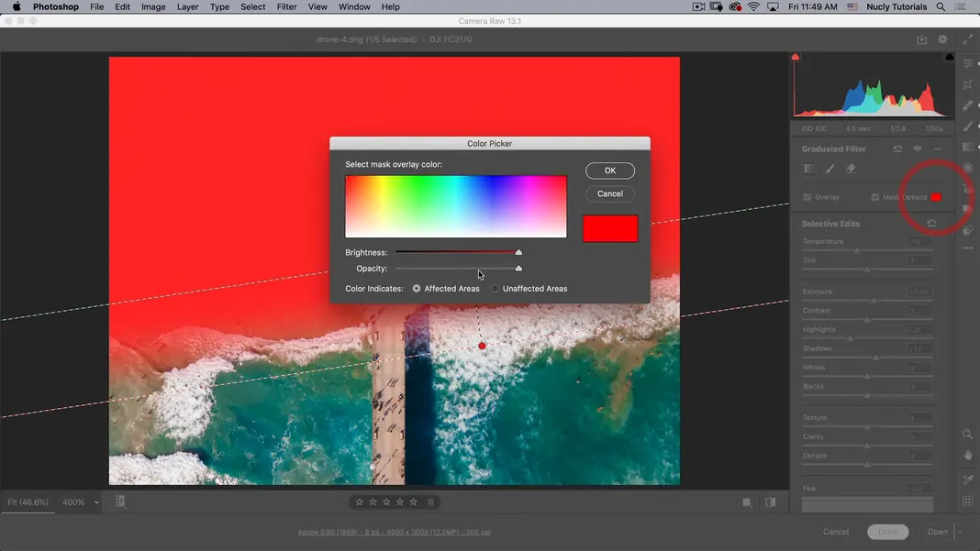
Task: Select the Red Eye removal tool
Action: (x=967, y=189)
